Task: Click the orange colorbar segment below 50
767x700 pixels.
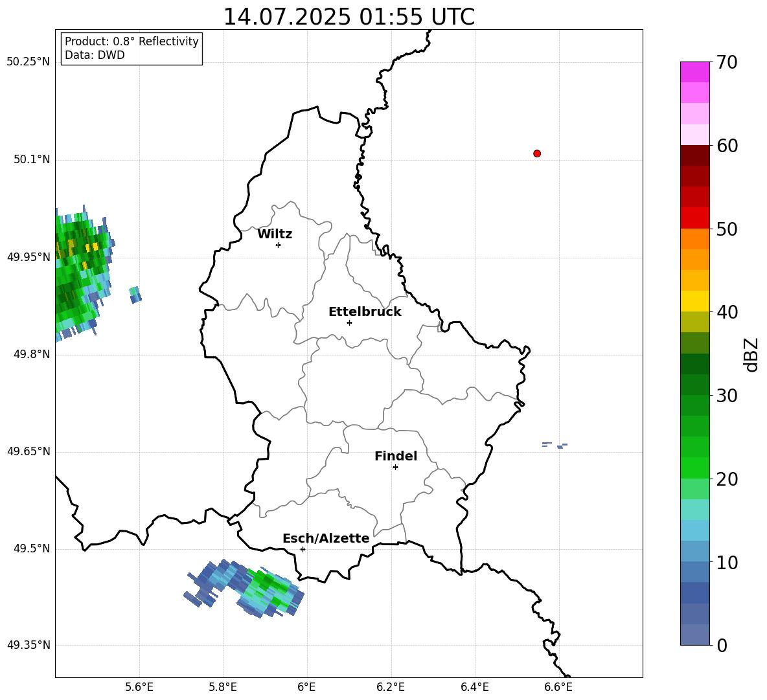Action: point(694,239)
